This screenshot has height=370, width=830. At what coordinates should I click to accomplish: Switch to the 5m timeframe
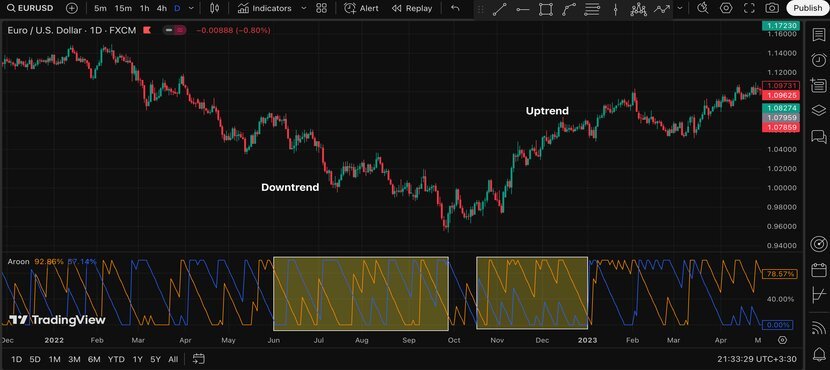[100, 8]
